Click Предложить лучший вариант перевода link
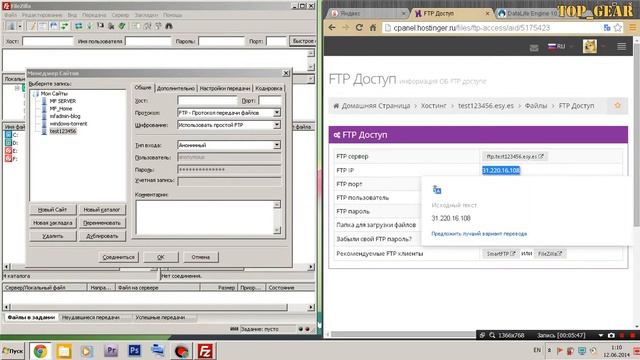 [479, 233]
